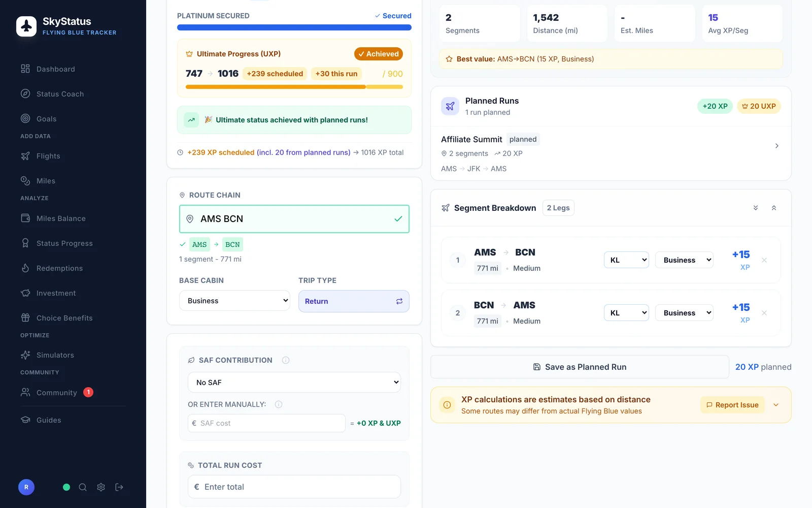
Task: Click the Platinum Secured progress bar
Action: pos(294,27)
